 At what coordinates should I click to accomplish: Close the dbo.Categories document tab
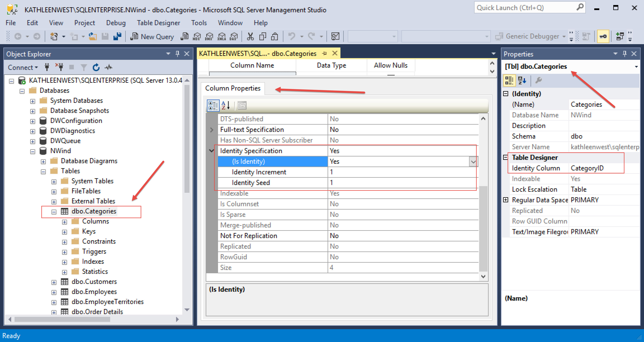pos(335,53)
